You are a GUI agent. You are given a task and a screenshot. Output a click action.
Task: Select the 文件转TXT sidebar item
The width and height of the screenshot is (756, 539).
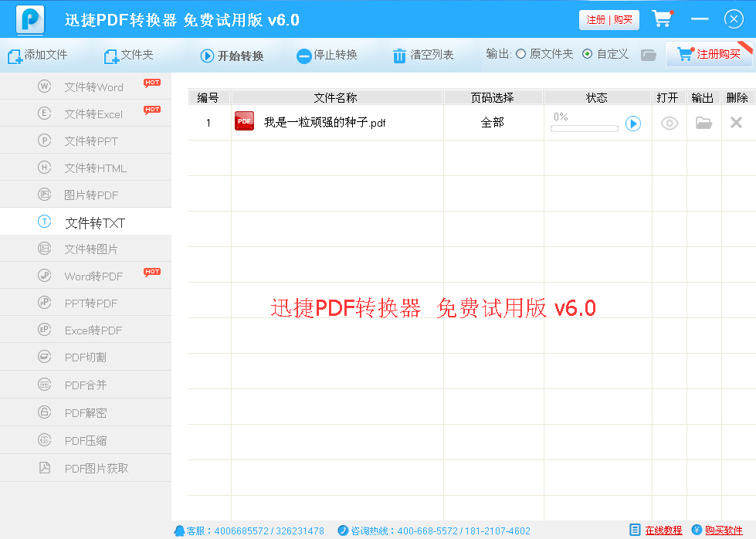(86, 222)
